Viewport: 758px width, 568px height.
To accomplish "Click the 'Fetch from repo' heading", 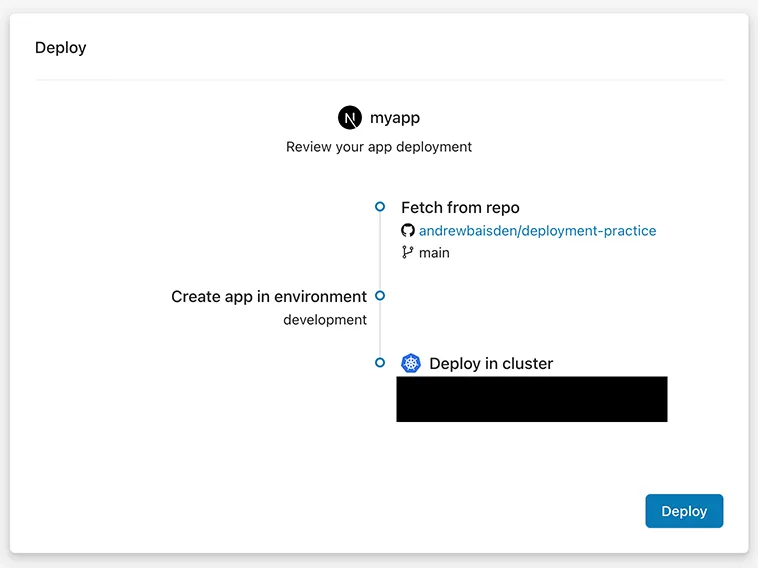I will 460,207.
